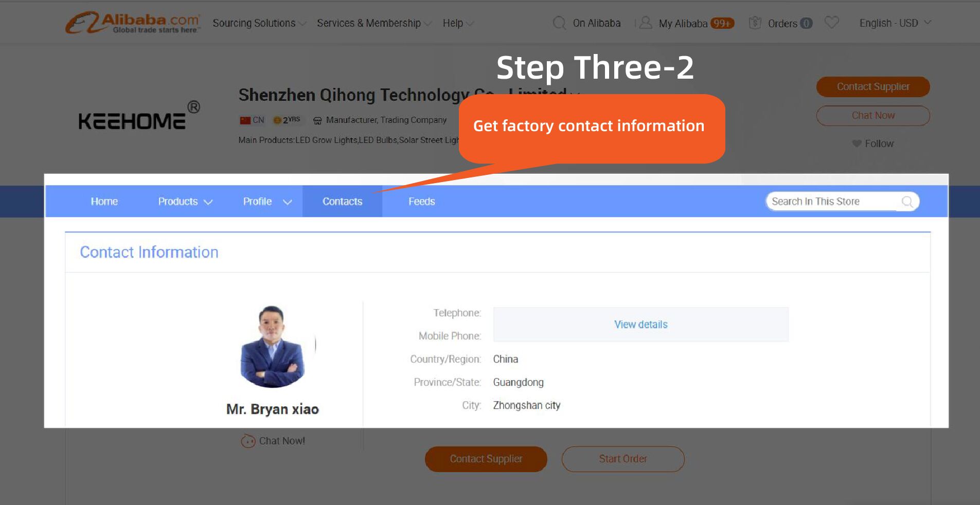The image size is (980, 505).
Task: Click the search magnifier beside On Alibaba
Action: pos(559,23)
